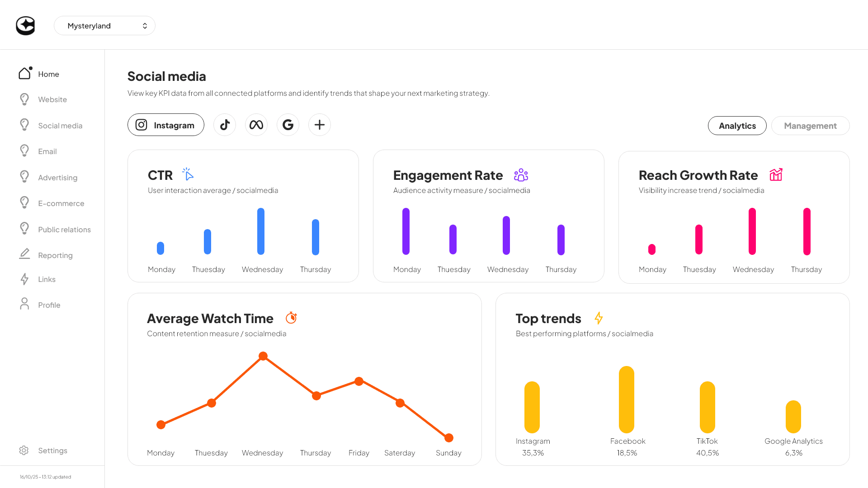This screenshot has height=488, width=868.
Task: Open the TikTok platform view
Action: click(x=225, y=125)
